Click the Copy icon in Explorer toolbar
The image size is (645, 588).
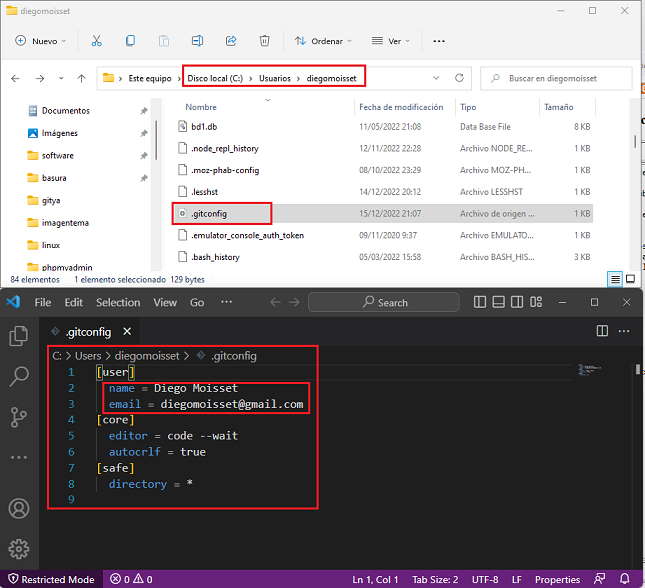tap(130, 41)
